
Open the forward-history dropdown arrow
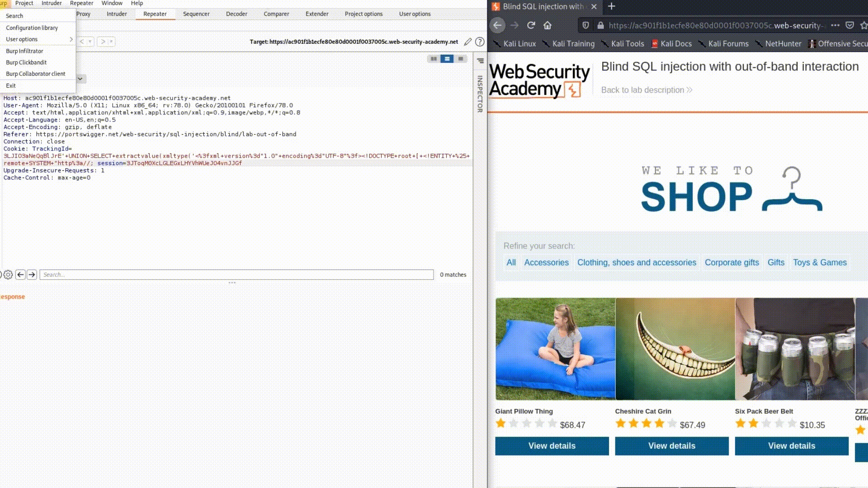pyautogui.click(x=111, y=42)
